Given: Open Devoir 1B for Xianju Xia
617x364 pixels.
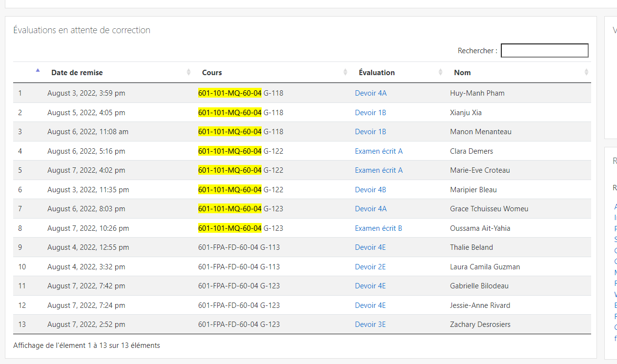Looking at the screenshot, I should click(370, 112).
